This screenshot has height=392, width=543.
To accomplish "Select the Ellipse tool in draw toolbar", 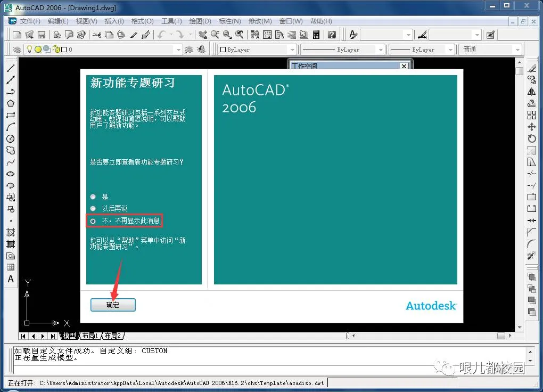I will point(11,174).
